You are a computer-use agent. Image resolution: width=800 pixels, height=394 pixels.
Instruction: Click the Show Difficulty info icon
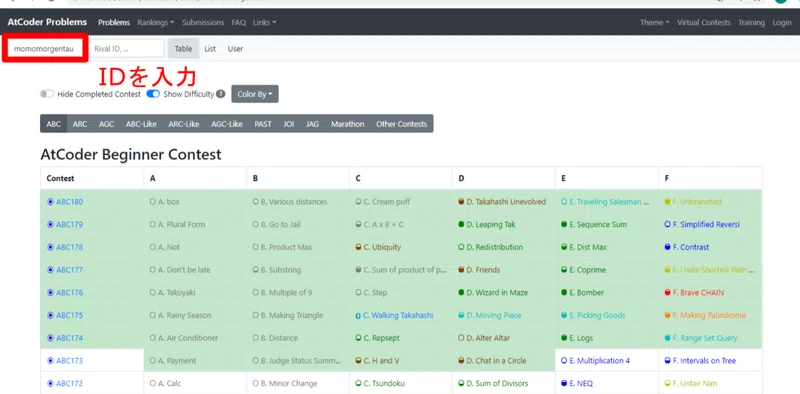click(x=220, y=94)
